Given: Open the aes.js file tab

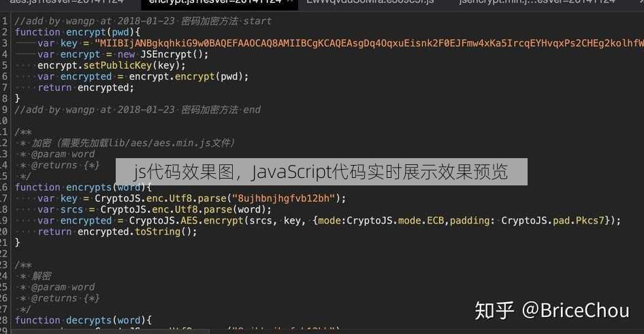Looking at the screenshot, I should click(x=66, y=1).
